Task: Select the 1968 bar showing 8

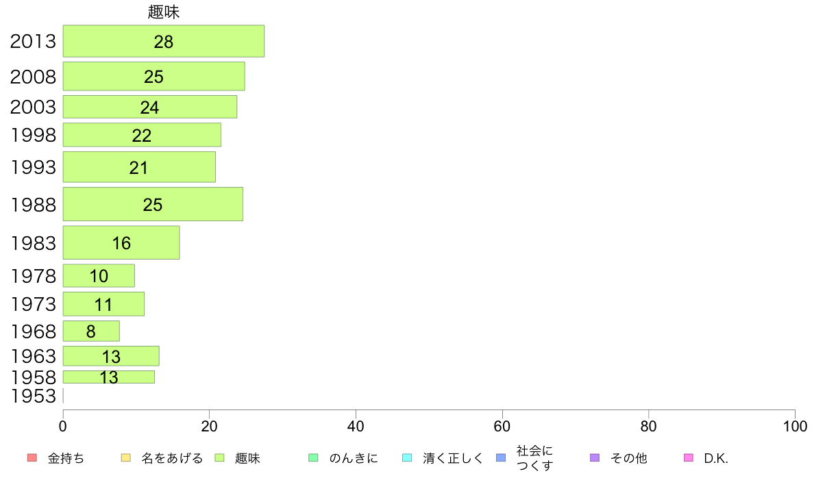Action: point(91,331)
